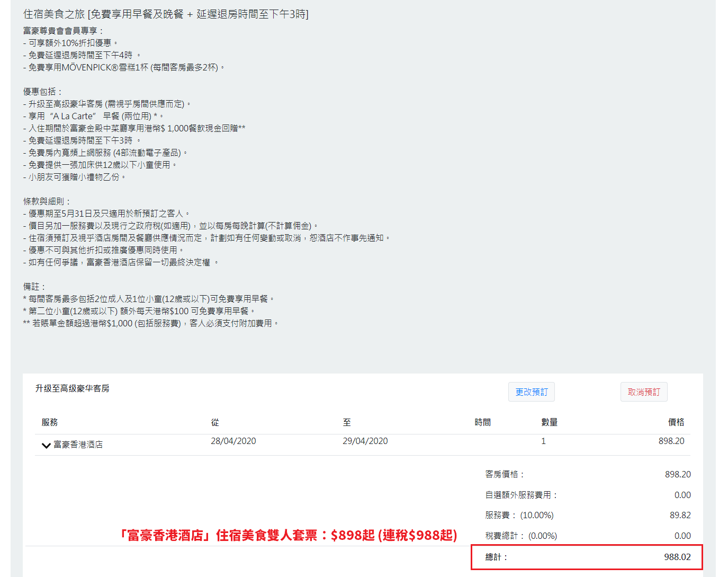The image size is (728, 577).
Task: Select the 富豪香港酒店 service row text
Action: coord(78,445)
